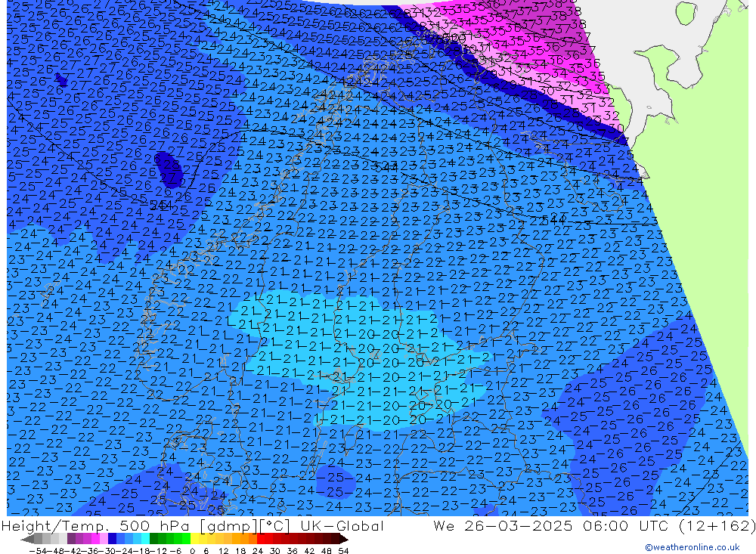Pick the dark navy blue legend swatch
This screenshot has height=554, width=756.
click(112, 539)
